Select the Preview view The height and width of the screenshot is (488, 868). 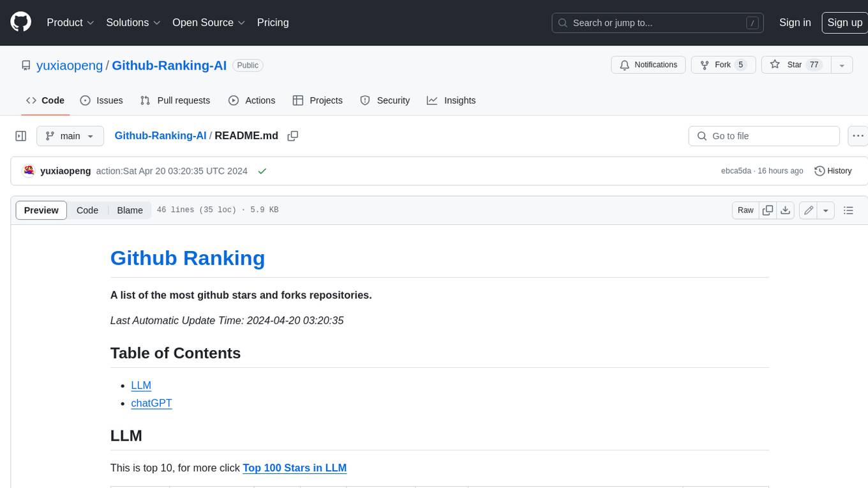(x=41, y=210)
